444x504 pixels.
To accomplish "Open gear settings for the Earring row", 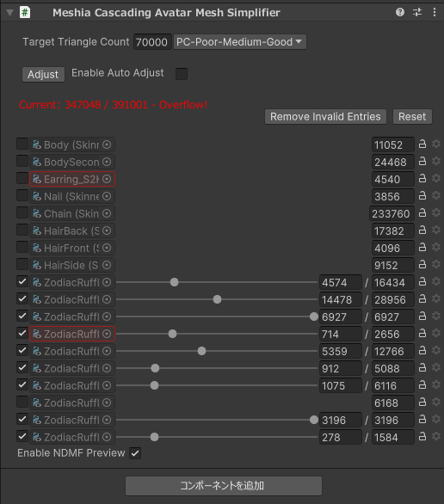I will point(436,178).
